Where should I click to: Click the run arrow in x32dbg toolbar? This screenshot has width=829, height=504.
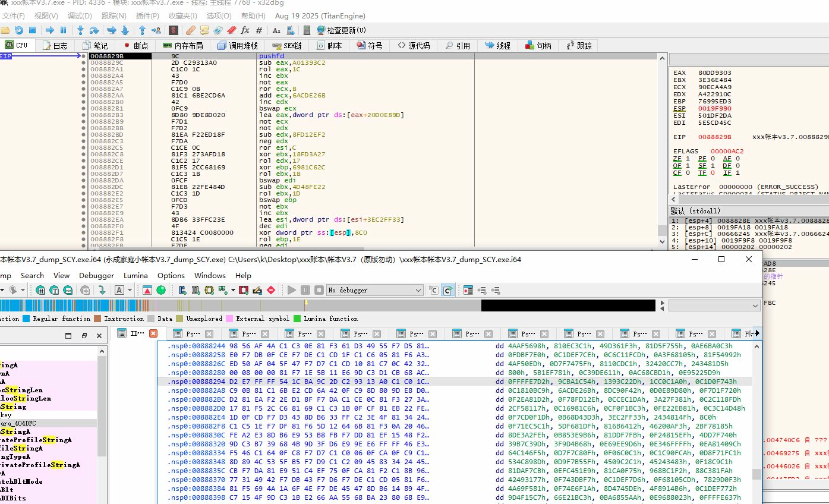50,30
